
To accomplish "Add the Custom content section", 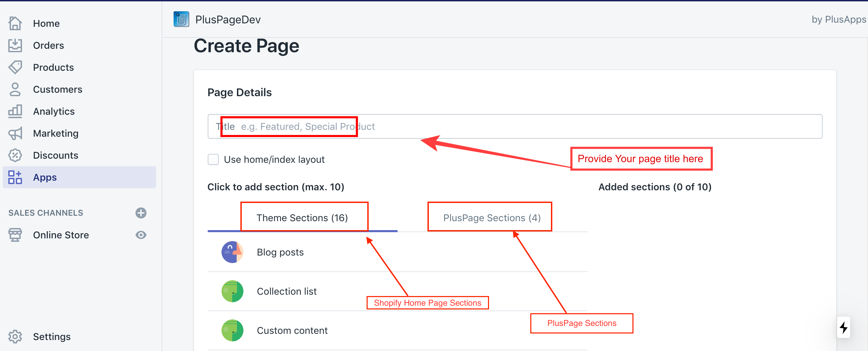I will [x=292, y=330].
